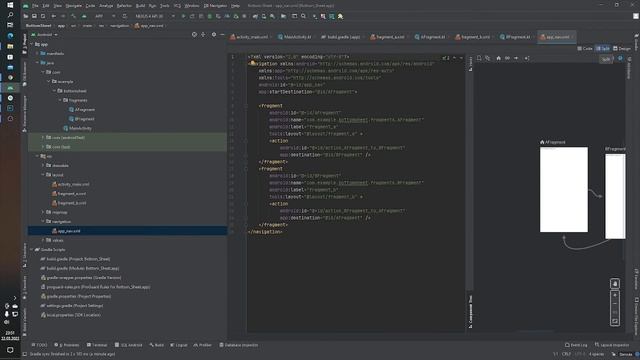This screenshot has width=640, height=360.
Task: Switch editor to Code view mode
Action: pos(584,49)
